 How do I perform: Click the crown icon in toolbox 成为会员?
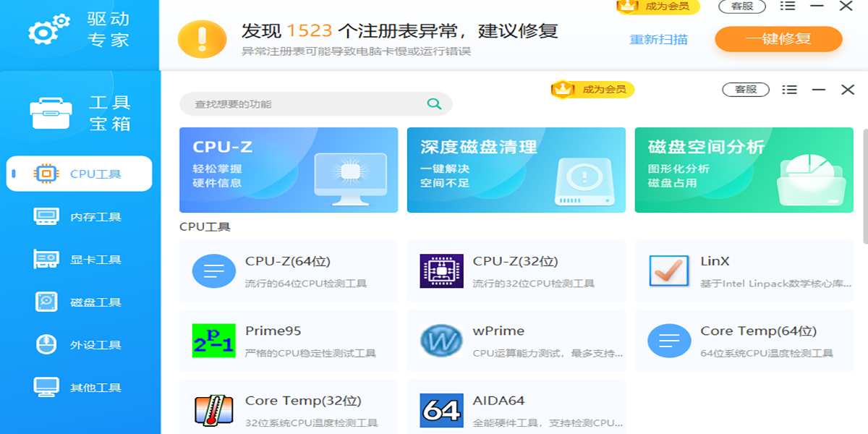point(563,89)
